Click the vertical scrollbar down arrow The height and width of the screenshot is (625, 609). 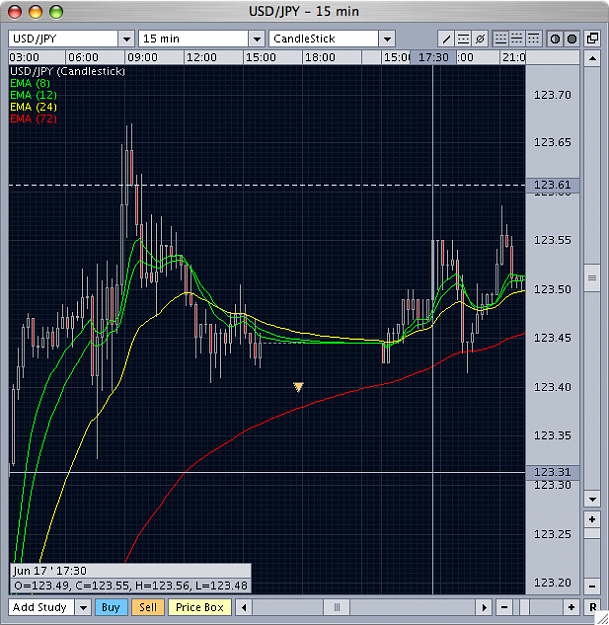(x=592, y=499)
